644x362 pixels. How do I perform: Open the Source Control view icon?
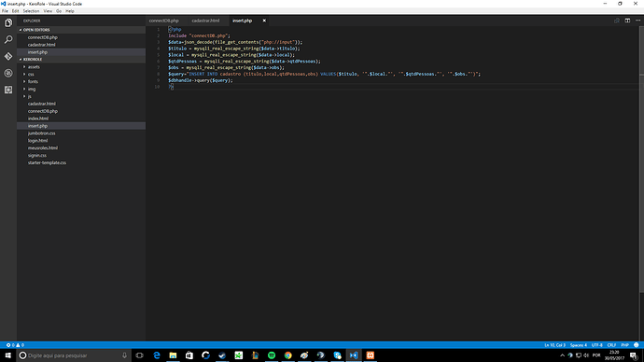[8, 56]
